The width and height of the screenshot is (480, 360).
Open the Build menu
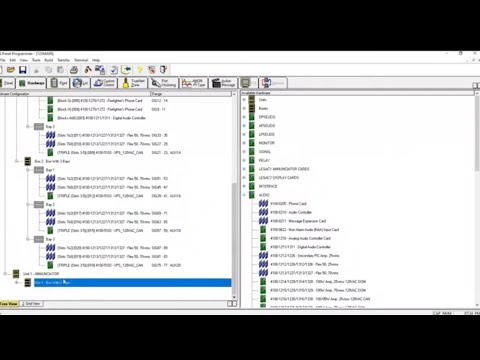(x=49, y=60)
